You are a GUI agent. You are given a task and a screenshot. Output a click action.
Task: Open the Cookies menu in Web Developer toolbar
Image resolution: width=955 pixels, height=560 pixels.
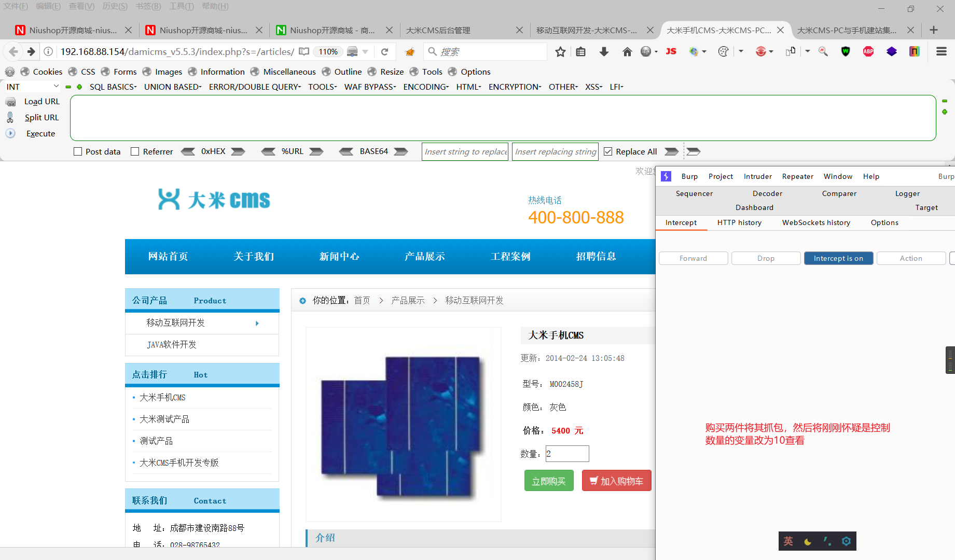click(41, 72)
